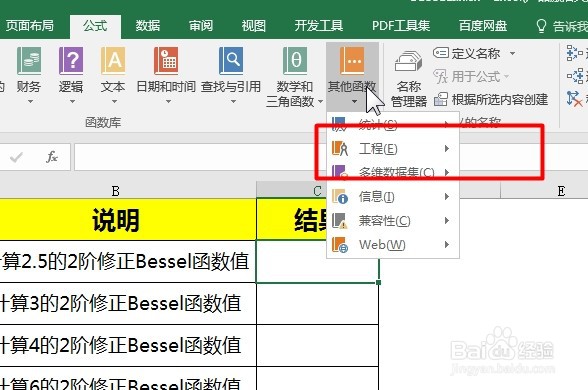The width and height of the screenshot is (588, 390).
Task: Select the 兼容性(C) menu entry
Action: click(x=393, y=220)
